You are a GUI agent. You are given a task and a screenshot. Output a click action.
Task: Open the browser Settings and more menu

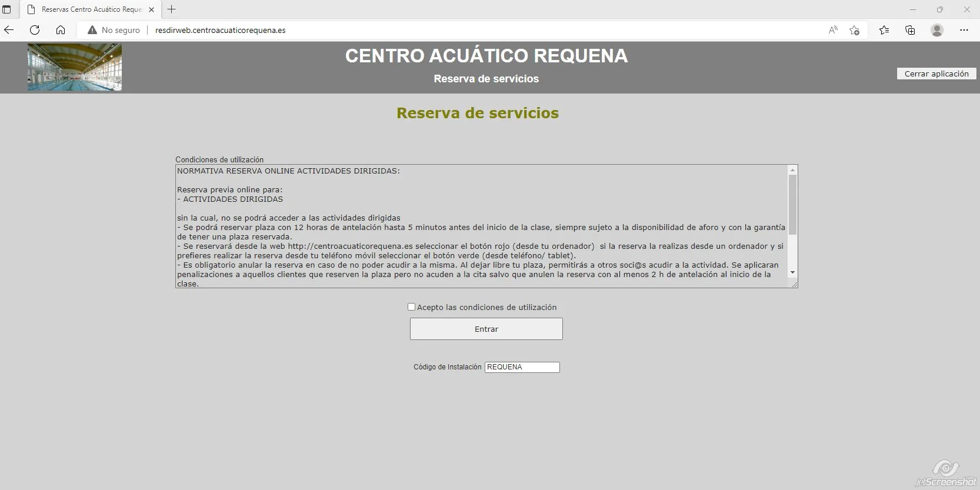[964, 30]
